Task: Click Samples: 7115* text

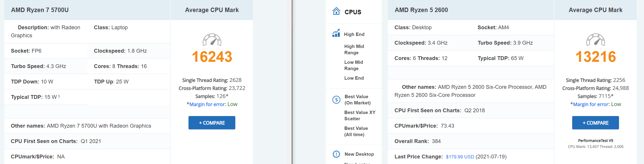Action: (x=596, y=96)
